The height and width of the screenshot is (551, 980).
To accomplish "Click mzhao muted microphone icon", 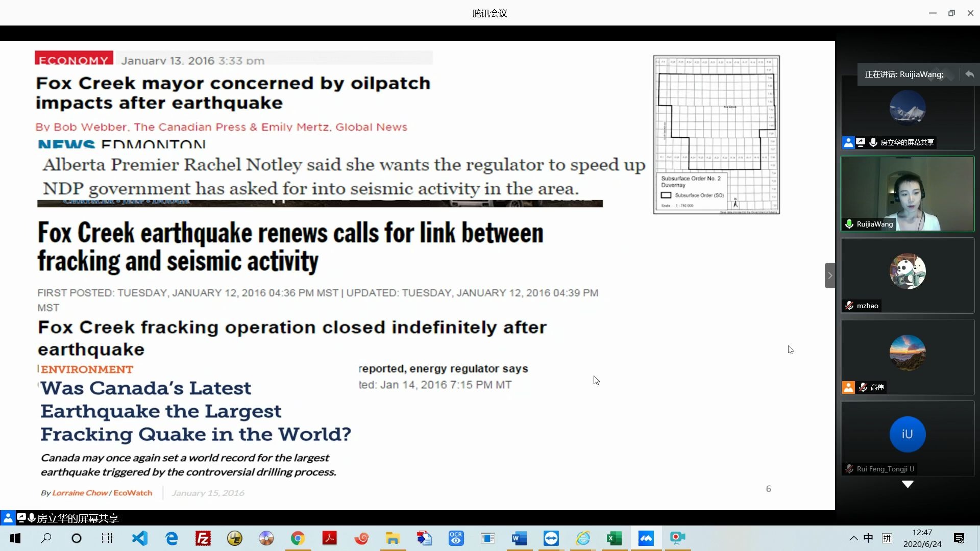I will (x=849, y=306).
